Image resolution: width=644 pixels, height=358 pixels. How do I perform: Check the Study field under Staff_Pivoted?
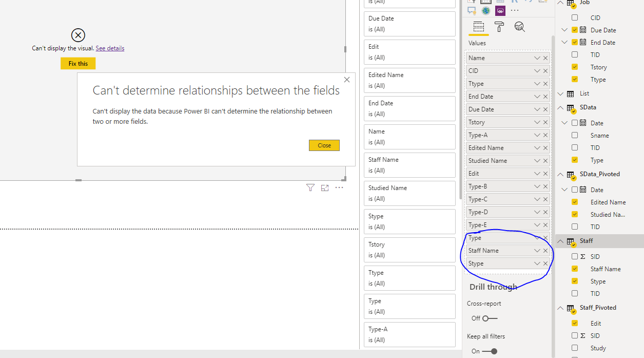coord(575,348)
